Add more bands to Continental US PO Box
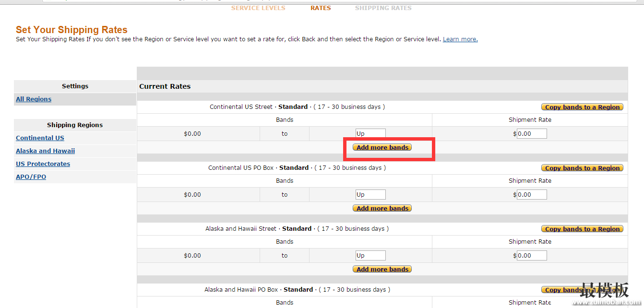 382,208
